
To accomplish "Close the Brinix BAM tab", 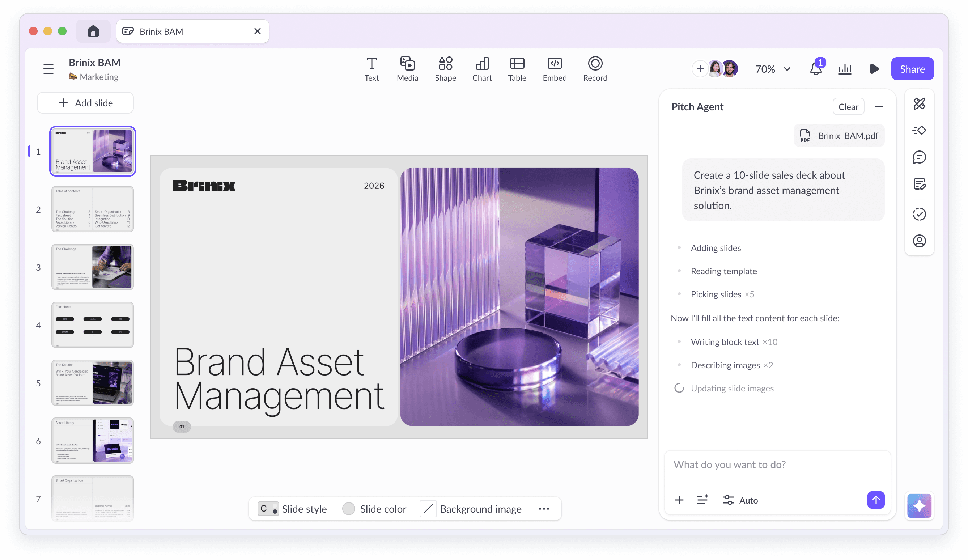I will [x=257, y=31].
